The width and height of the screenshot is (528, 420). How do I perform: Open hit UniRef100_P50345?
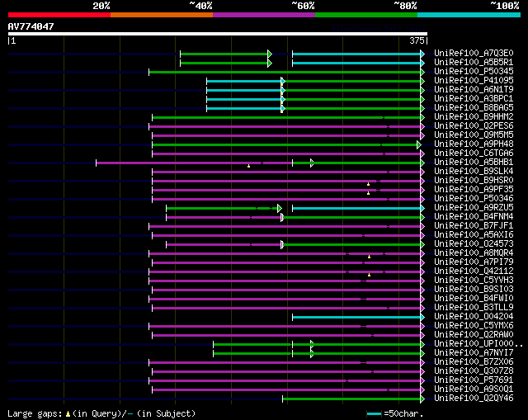(x=474, y=72)
